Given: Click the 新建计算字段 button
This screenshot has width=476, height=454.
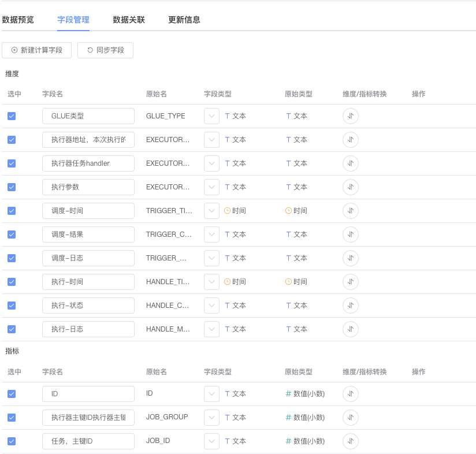Looking at the screenshot, I should (x=36, y=50).
